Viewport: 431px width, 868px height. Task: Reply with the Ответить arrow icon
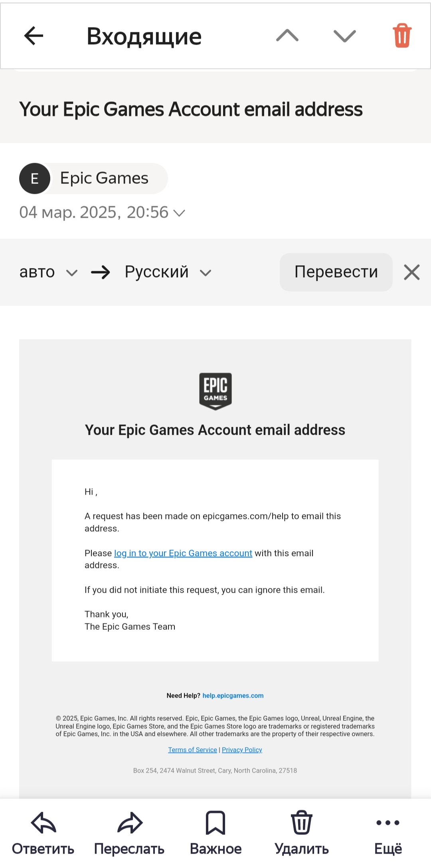pyautogui.click(x=43, y=823)
